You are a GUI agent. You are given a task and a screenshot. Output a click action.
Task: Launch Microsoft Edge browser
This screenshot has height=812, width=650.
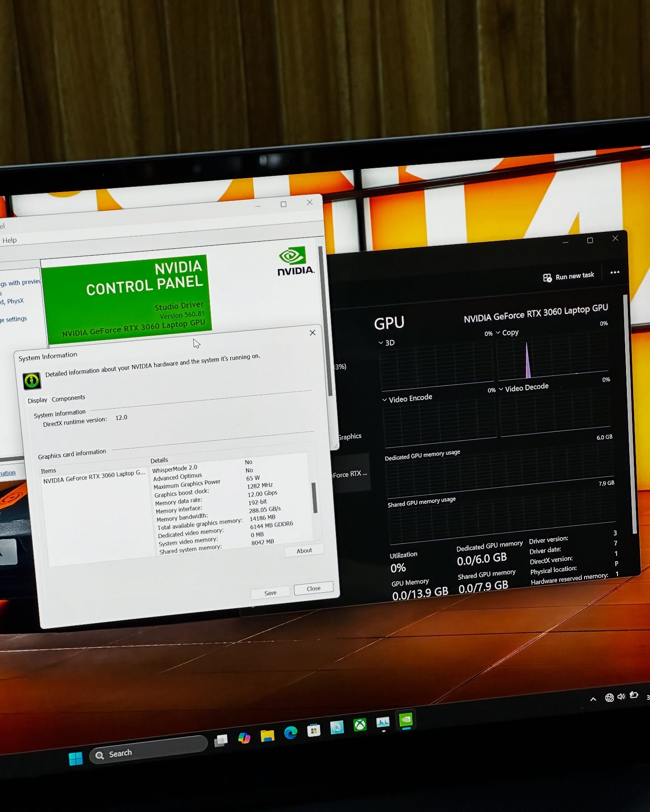point(290,733)
